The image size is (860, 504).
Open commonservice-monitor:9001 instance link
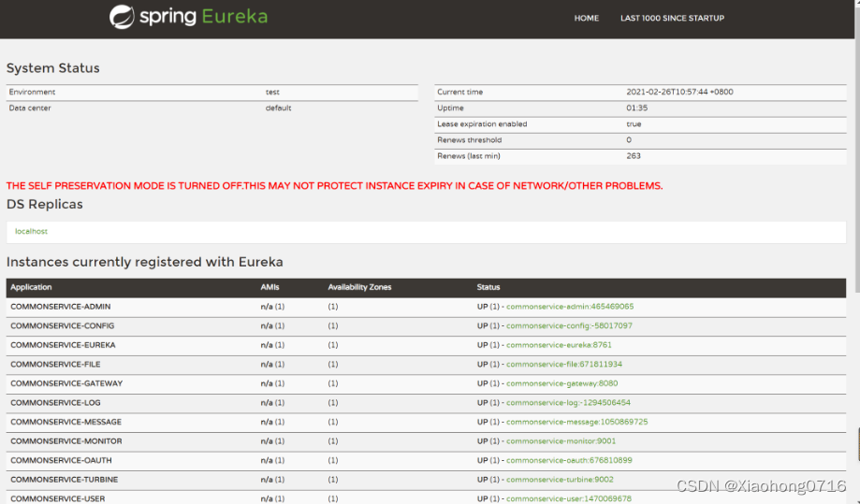coord(561,441)
